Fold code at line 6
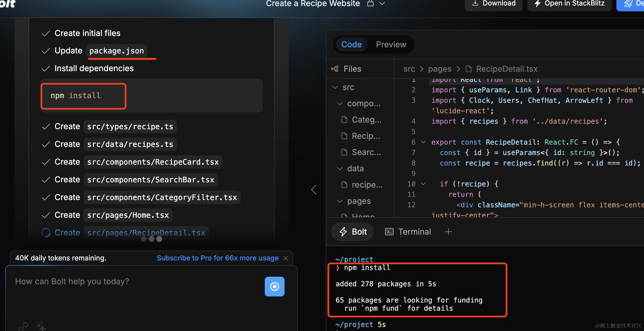Image resolution: width=644 pixels, height=331 pixels. [x=423, y=142]
